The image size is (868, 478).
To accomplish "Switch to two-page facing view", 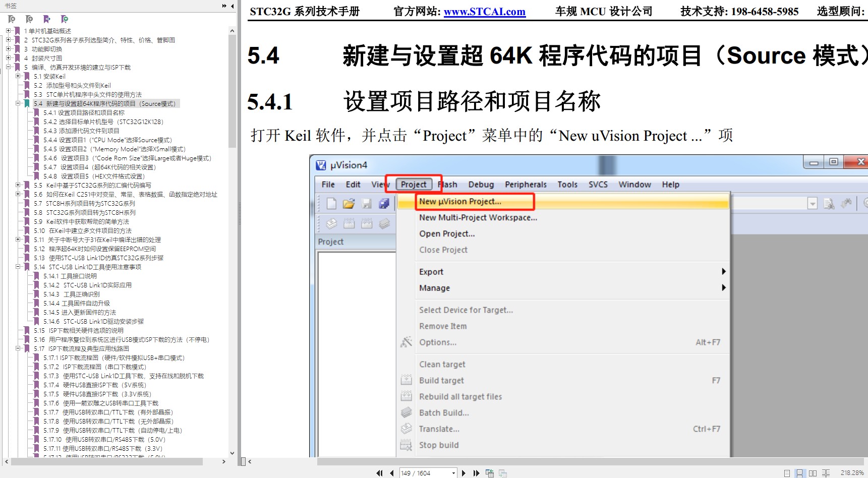I will pyautogui.click(x=813, y=473).
